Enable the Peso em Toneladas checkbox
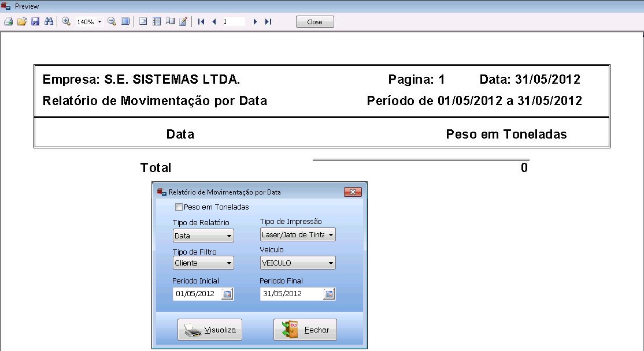Viewport: 644px width, 351px height. pos(179,207)
